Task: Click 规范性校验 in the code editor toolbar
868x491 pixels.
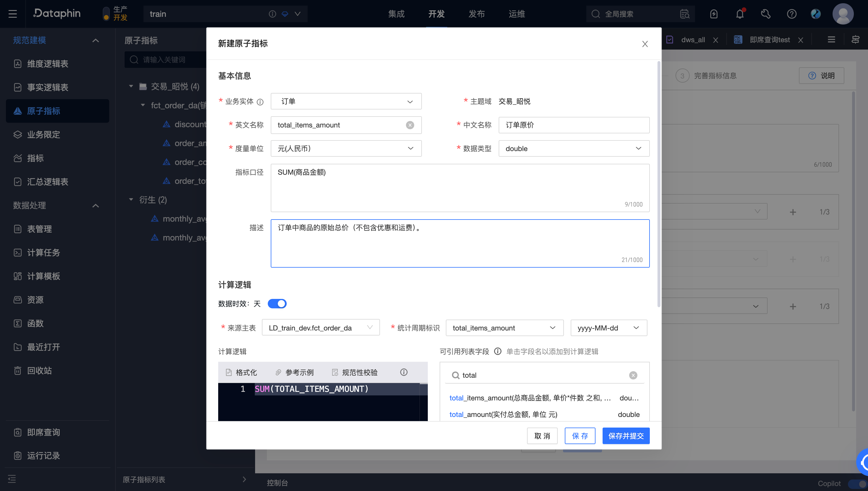Action: click(359, 372)
